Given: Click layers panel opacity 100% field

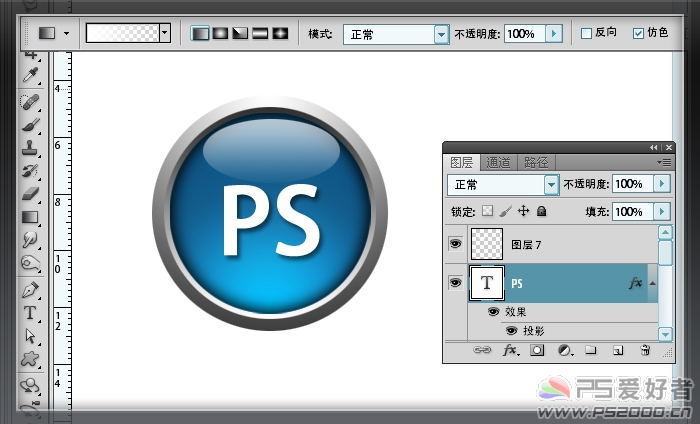Looking at the screenshot, I should coord(633,184).
